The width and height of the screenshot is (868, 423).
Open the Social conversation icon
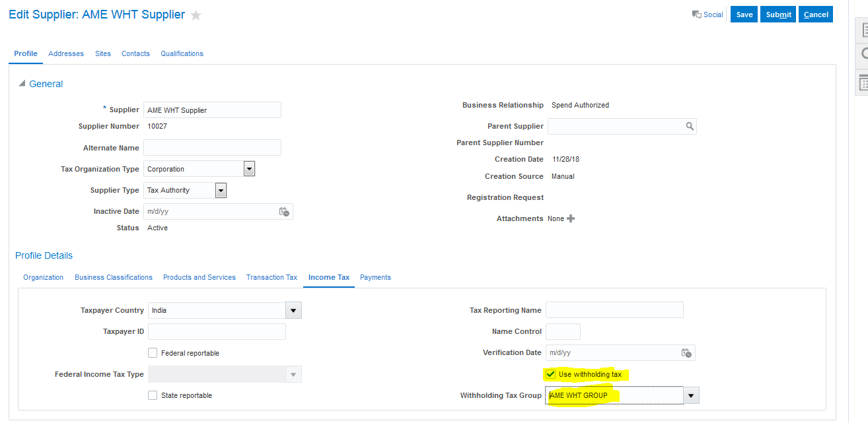[696, 15]
